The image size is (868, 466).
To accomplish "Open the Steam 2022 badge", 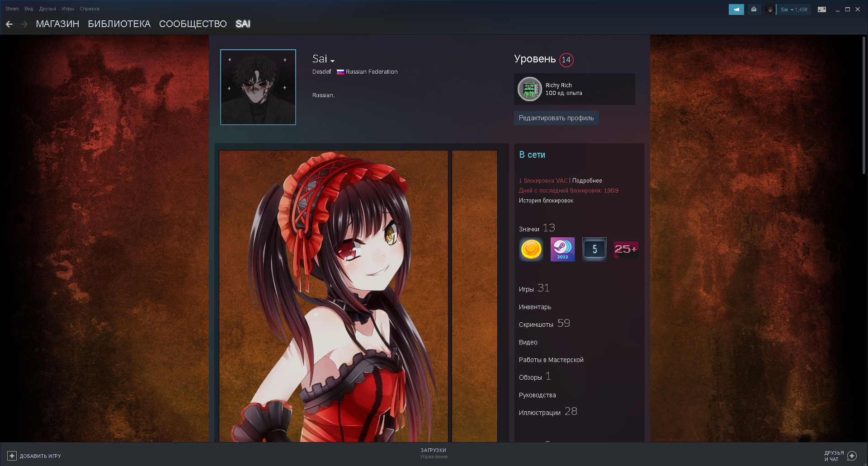I will pyautogui.click(x=563, y=249).
